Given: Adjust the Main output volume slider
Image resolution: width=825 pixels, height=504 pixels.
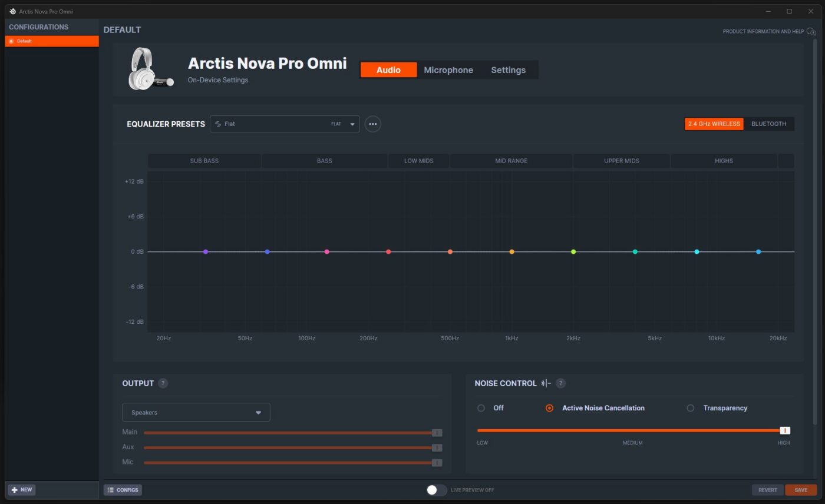Looking at the screenshot, I should coord(293,433).
